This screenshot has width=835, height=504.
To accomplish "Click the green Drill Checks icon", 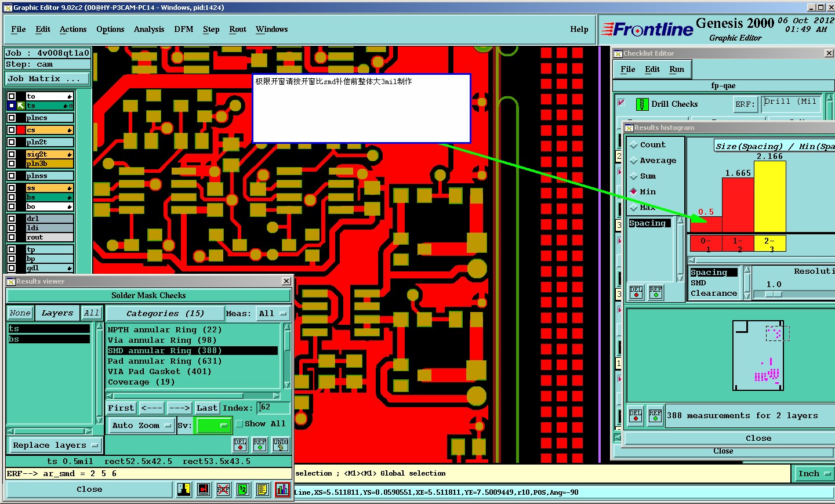I will [642, 104].
